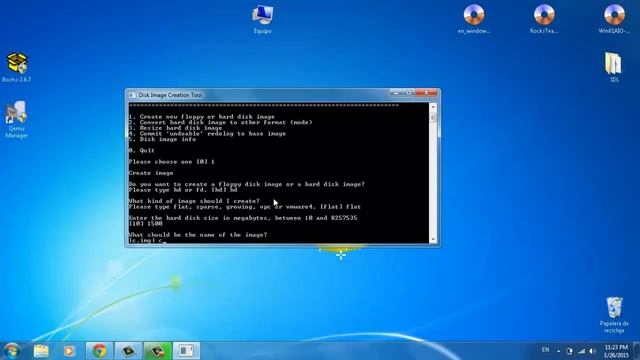Click the "Commit 'undoable' redolog to base image" line
Screen dimensions: 640x360
[x=207, y=133]
